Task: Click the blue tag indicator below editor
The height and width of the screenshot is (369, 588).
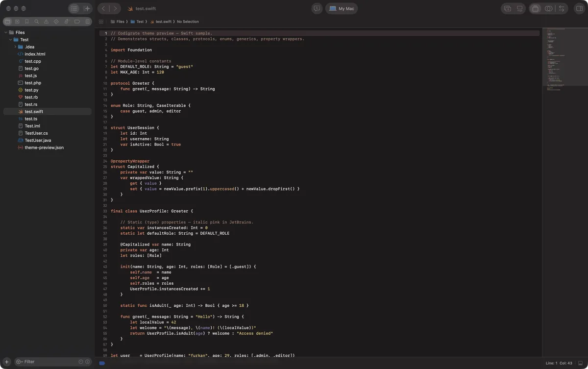Action: (x=102, y=363)
